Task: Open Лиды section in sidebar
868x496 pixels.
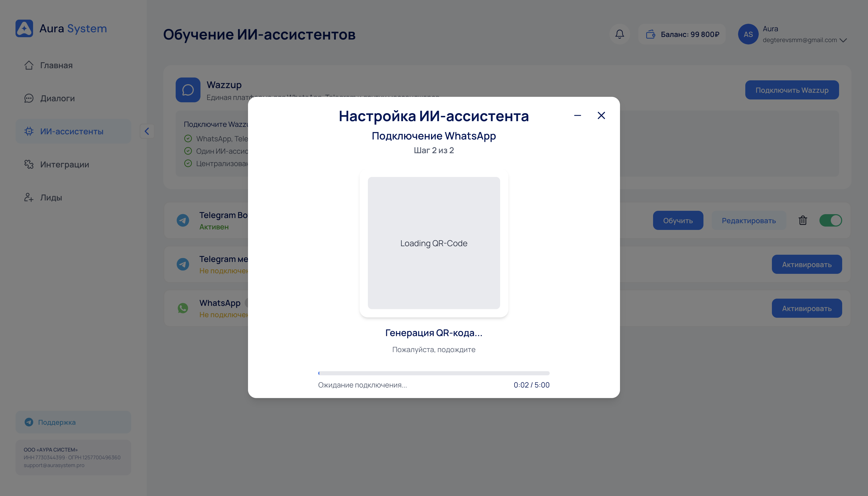Action: 51,198
